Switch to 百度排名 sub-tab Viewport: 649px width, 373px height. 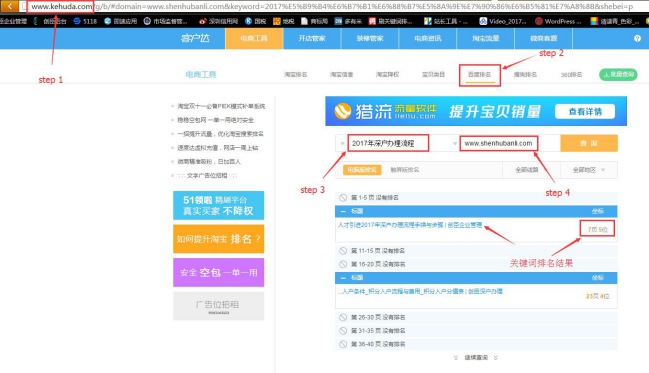(479, 75)
